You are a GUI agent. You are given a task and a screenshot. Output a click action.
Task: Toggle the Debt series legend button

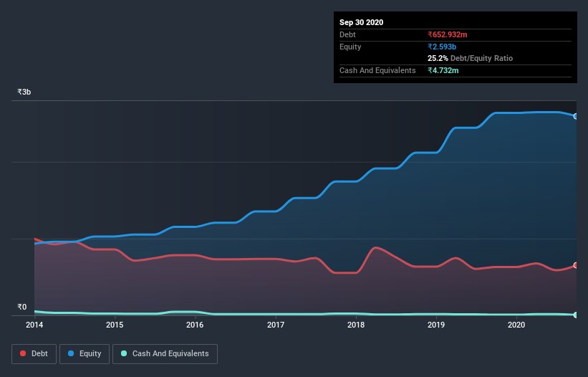[x=34, y=354]
